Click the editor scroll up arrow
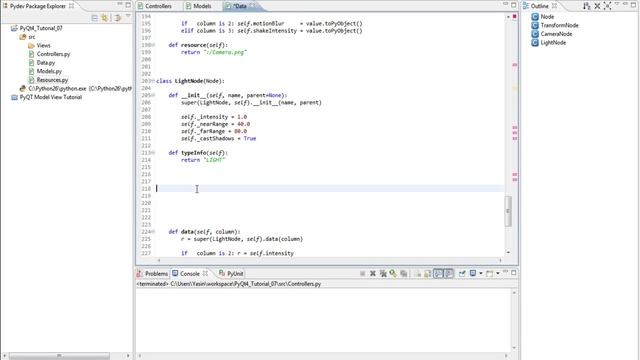640x360 pixels. (508, 17)
